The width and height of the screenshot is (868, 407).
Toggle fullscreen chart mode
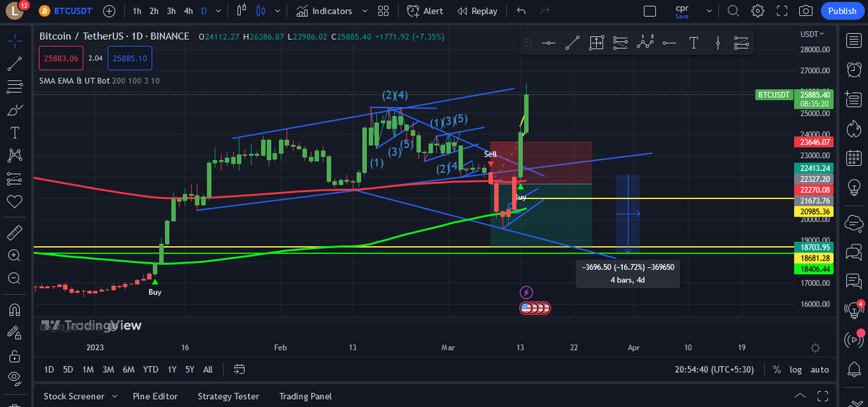click(x=781, y=11)
